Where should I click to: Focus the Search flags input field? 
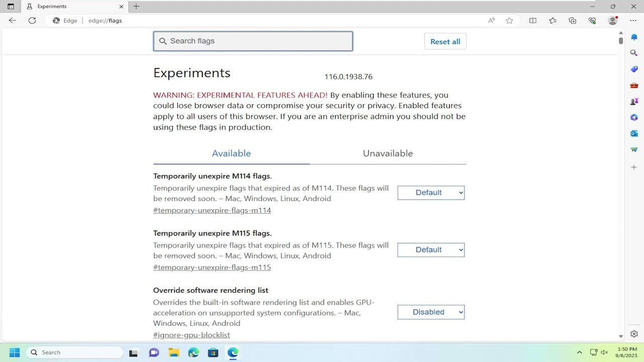(253, 41)
